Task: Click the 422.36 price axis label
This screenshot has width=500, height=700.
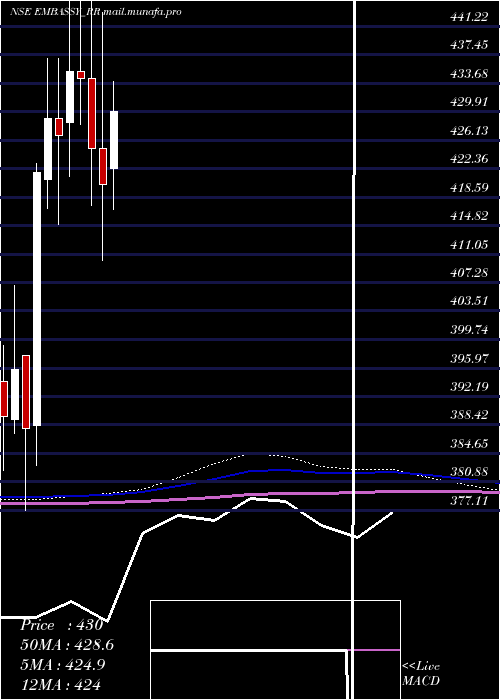Action: [468, 159]
